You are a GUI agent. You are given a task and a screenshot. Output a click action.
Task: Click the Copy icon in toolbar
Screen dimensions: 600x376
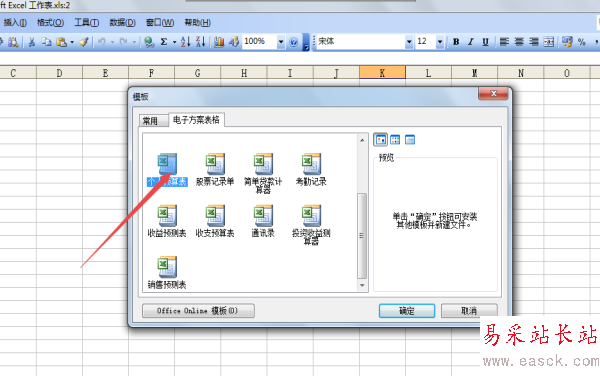(46, 42)
